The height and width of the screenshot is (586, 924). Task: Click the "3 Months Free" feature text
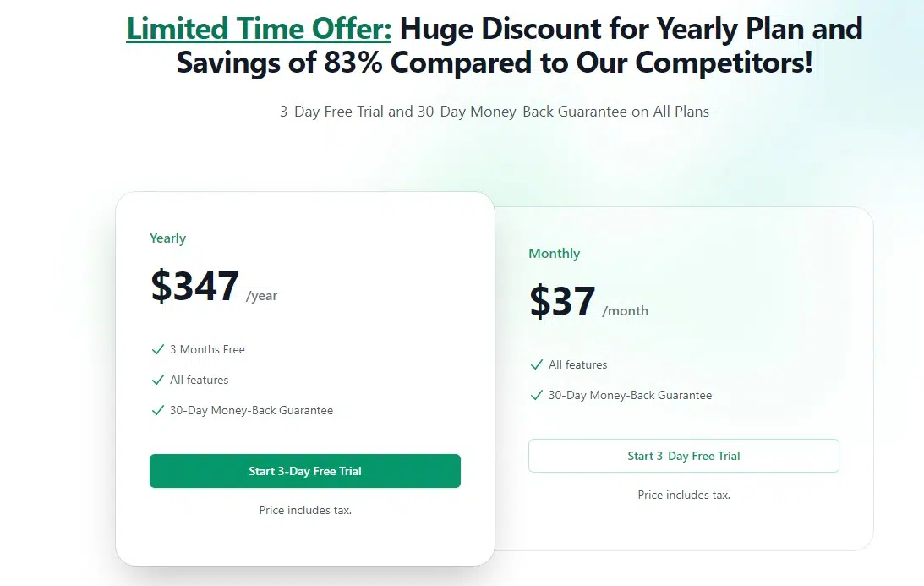pyautogui.click(x=207, y=349)
